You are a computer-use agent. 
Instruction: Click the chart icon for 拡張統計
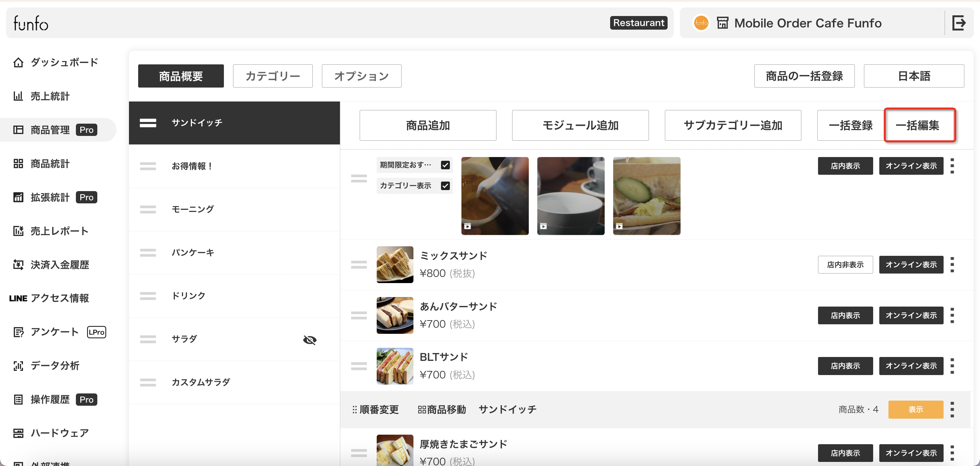(18, 197)
